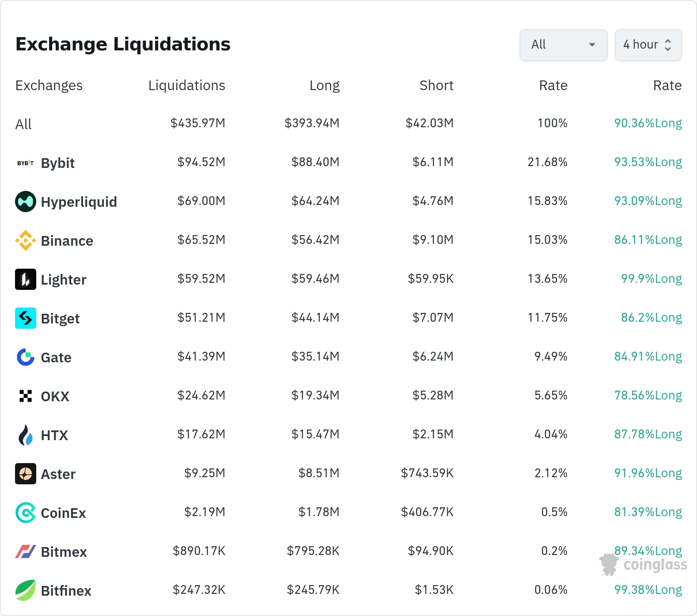Sort by the Liquidations column header
Image resolution: width=697 pixels, height=616 pixels.
click(x=186, y=85)
